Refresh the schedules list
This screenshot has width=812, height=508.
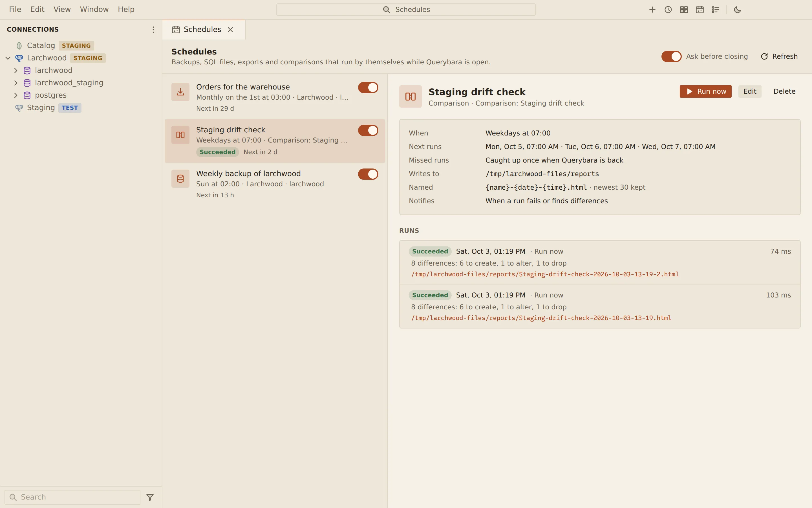(779, 56)
